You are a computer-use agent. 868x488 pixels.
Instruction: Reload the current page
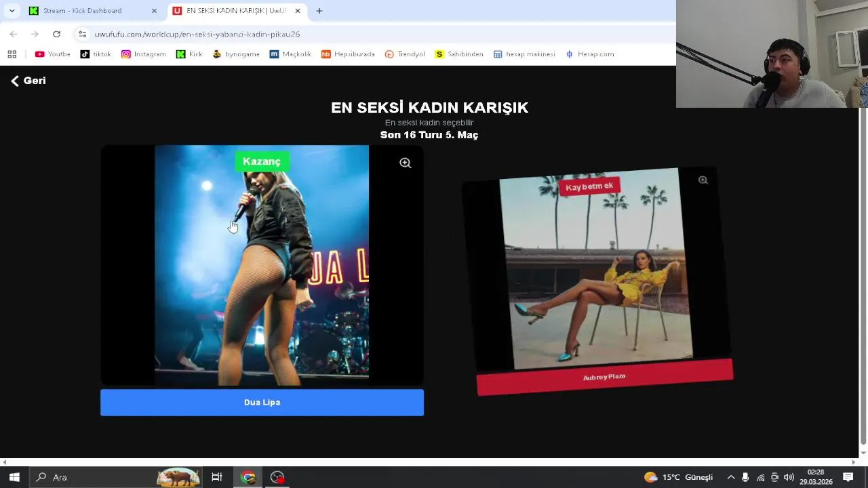(56, 34)
